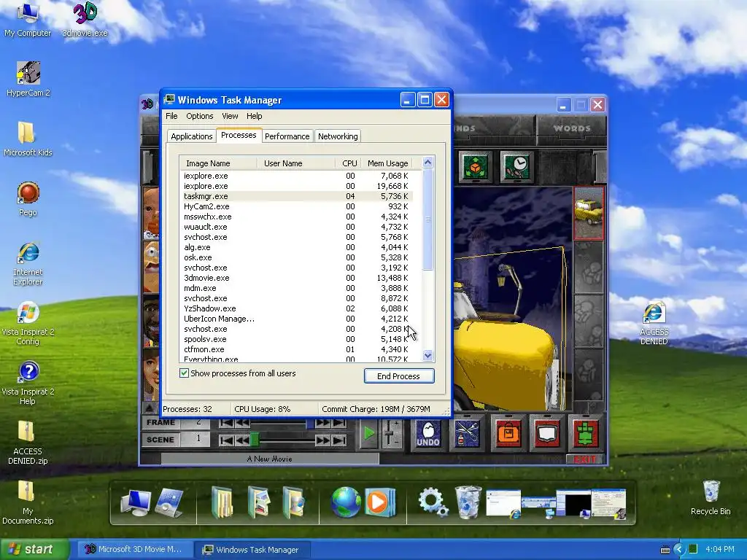Select the osk.exe process row

pyautogui.click(x=296, y=257)
